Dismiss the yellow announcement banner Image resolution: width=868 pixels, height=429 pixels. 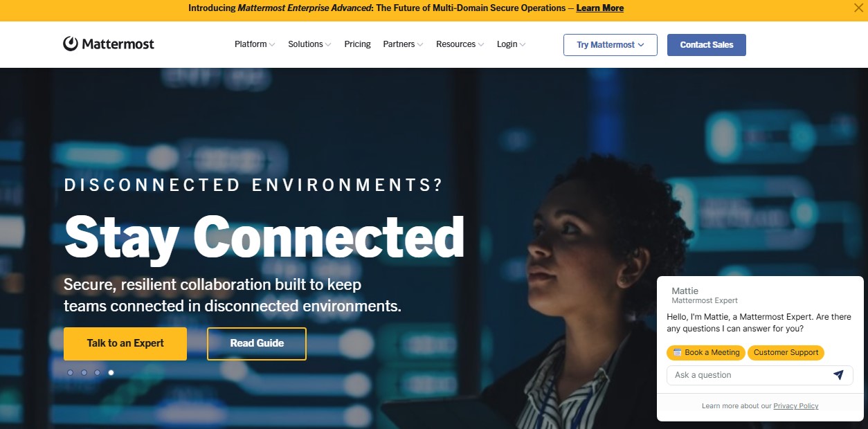coord(858,8)
